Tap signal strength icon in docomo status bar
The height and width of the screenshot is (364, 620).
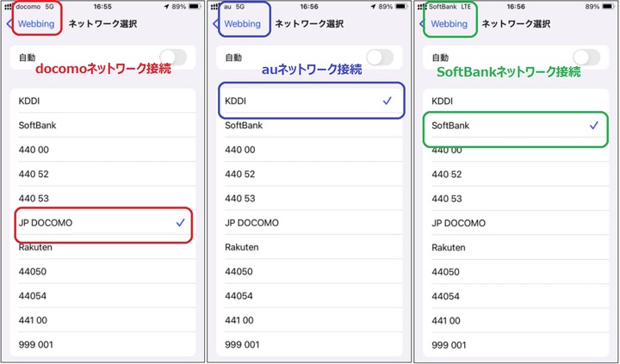[9, 7]
